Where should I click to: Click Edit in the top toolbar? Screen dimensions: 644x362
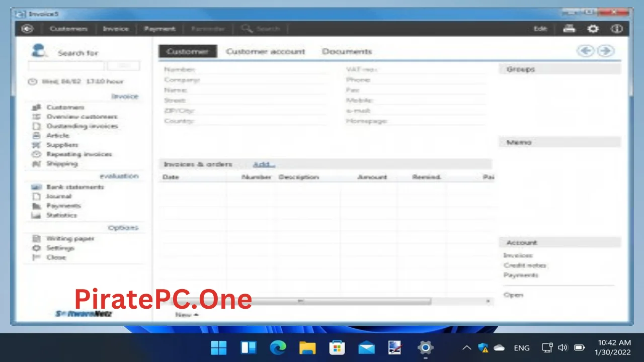point(540,29)
